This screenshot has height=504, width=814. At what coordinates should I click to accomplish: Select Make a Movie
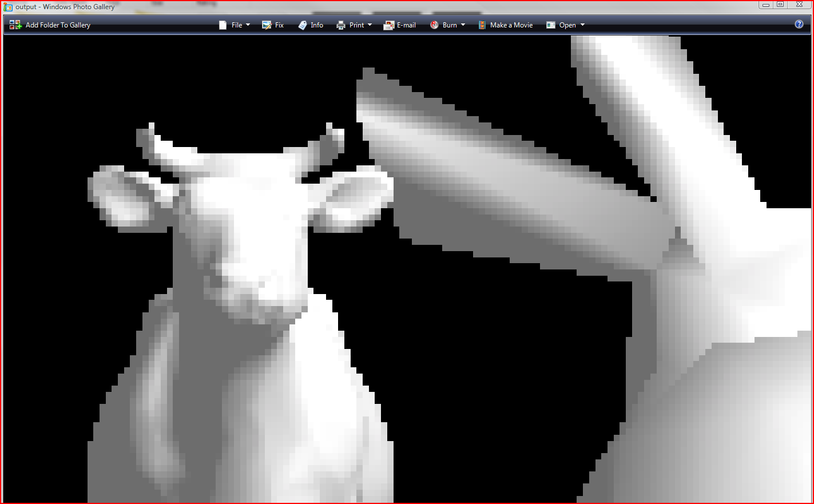511,25
